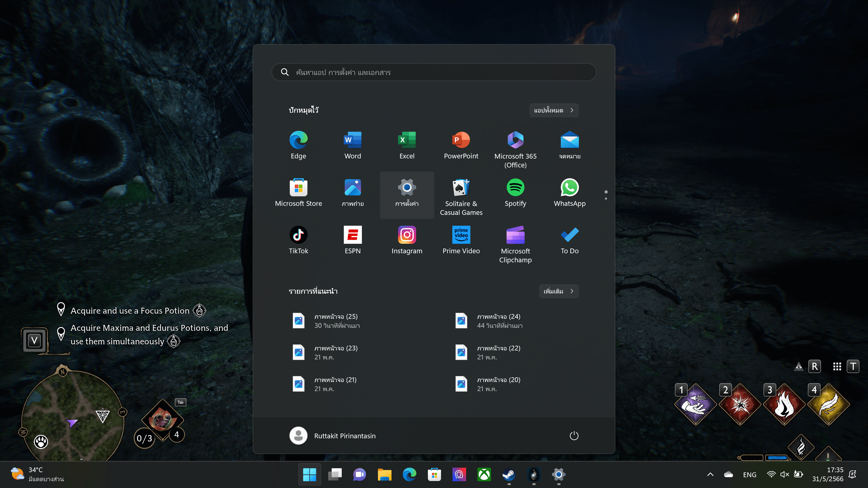Open recommended file ภาพหน้าจอ (23)
The image size is (868, 488).
[x=352, y=353]
